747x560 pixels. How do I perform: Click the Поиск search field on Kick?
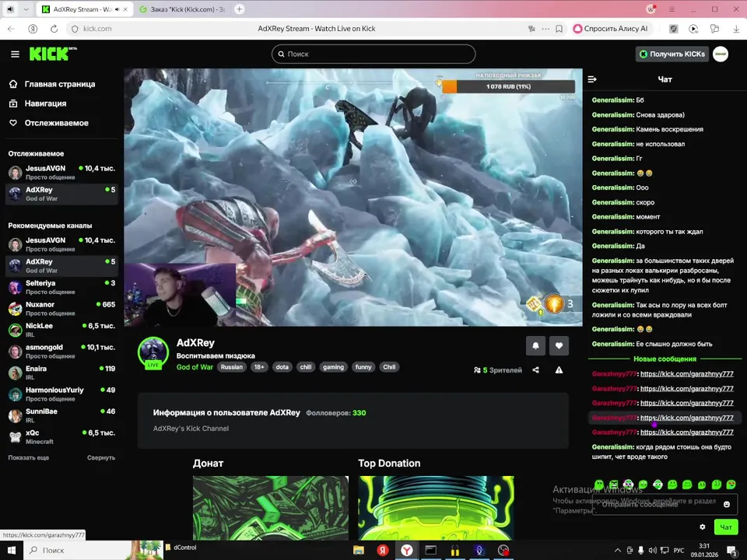pos(373,54)
